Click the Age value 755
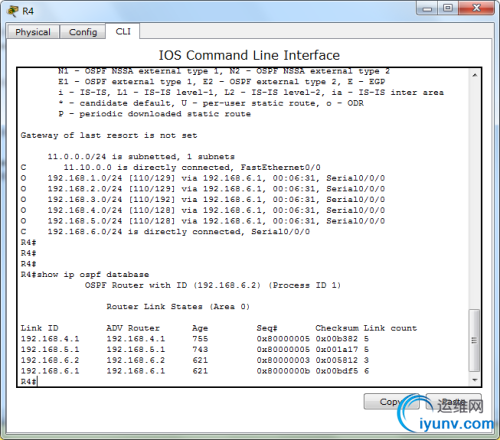The width and height of the screenshot is (500, 440). click(200, 339)
